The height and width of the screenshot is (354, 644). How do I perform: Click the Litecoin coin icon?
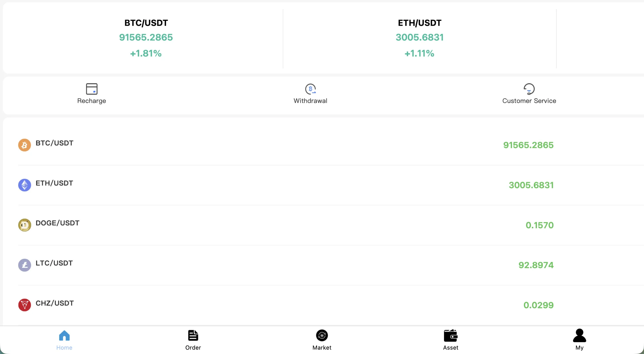pyautogui.click(x=25, y=265)
